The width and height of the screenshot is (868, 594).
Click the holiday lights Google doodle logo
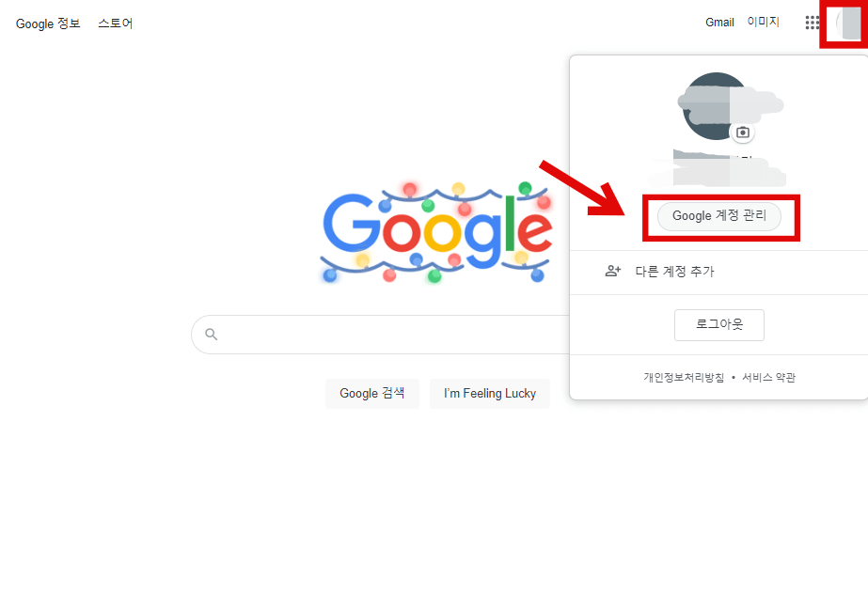(436, 231)
